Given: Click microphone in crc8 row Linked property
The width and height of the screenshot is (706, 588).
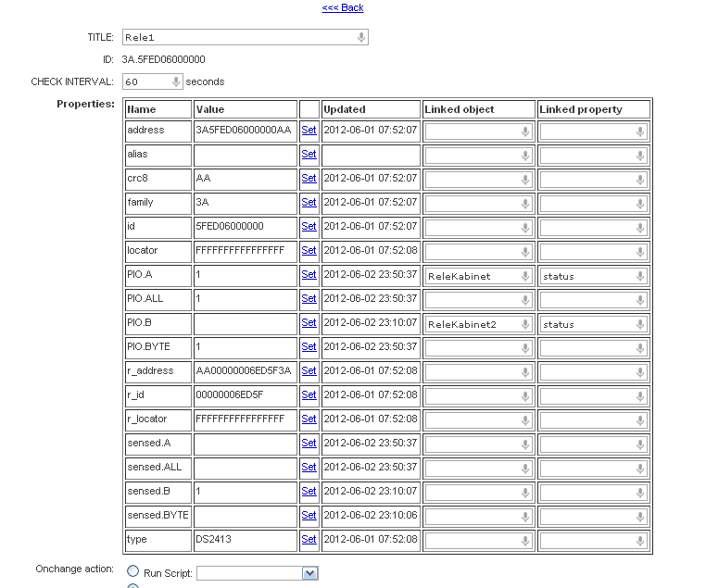Looking at the screenshot, I should (640, 180).
